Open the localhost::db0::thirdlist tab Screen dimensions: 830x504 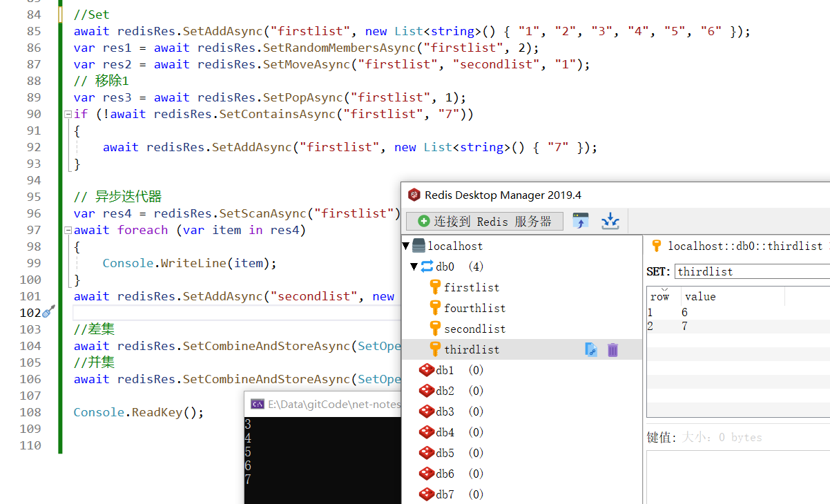tap(739, 246)
